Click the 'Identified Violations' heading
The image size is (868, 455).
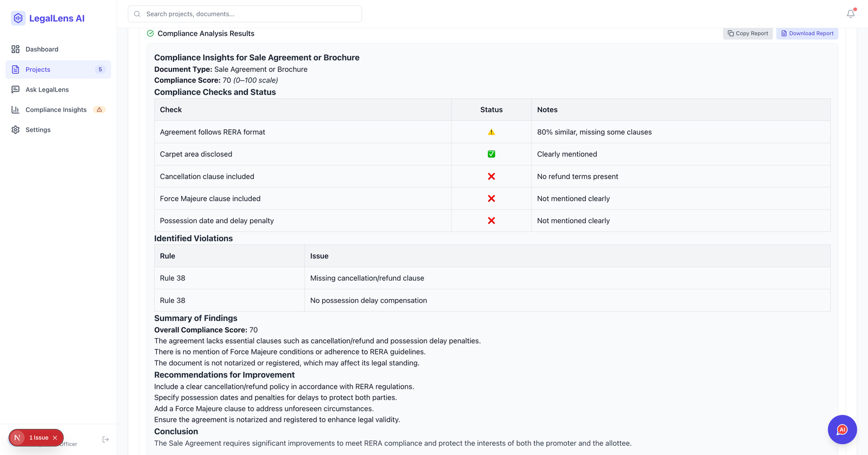(194, 238)
